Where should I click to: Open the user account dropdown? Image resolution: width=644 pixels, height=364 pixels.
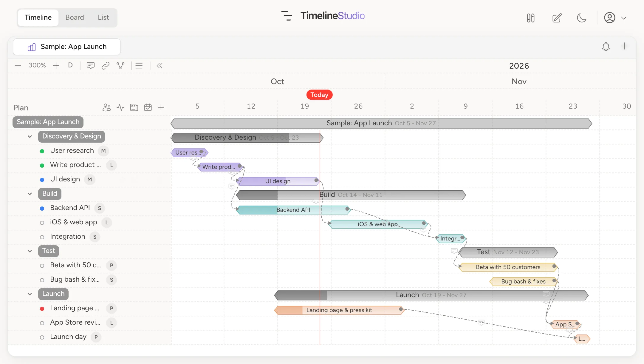(x=615, y=18)
